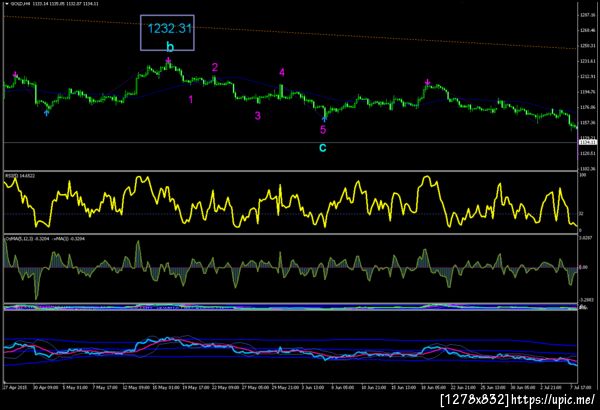
Task: Select the magenta wave label '2'
Action: point(215,68)
